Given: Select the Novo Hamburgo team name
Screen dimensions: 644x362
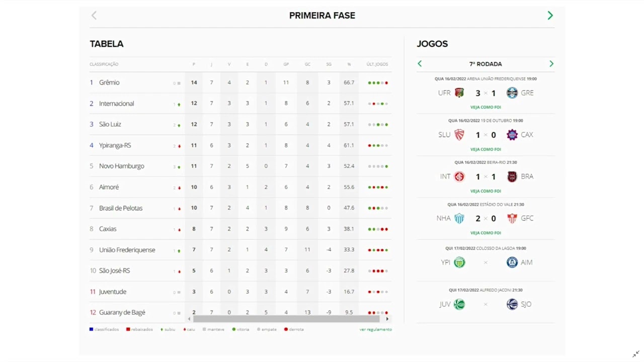Looking at the screenshot, I should [x=122, y=166].
